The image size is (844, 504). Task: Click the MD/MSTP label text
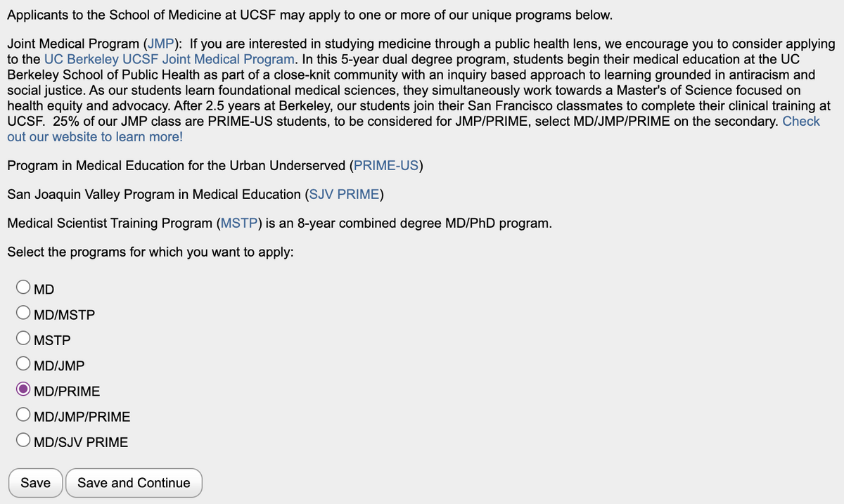[x=64, y=314]
